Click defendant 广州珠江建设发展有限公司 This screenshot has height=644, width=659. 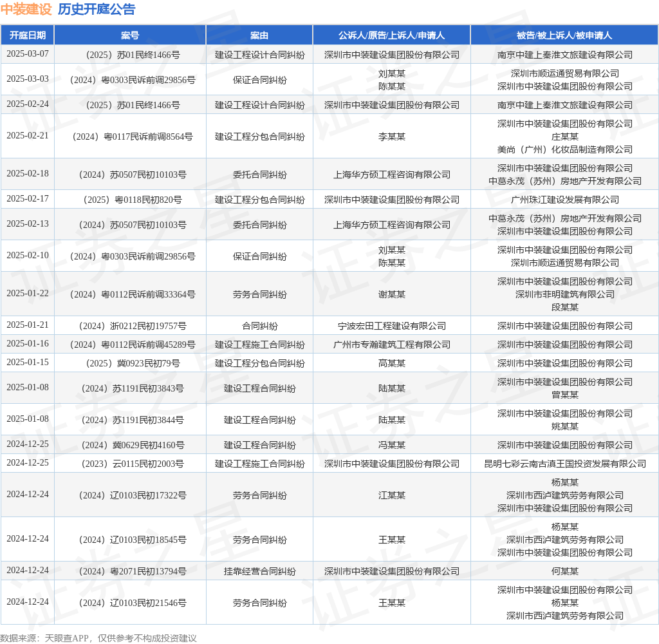tap(565, 200)
